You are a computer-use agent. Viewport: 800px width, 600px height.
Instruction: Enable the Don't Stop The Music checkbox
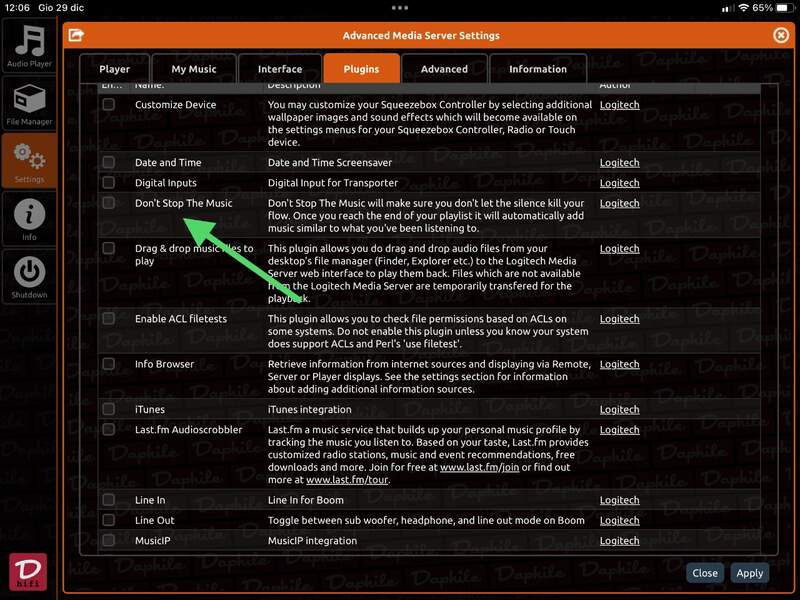click(x=108, y=203)
